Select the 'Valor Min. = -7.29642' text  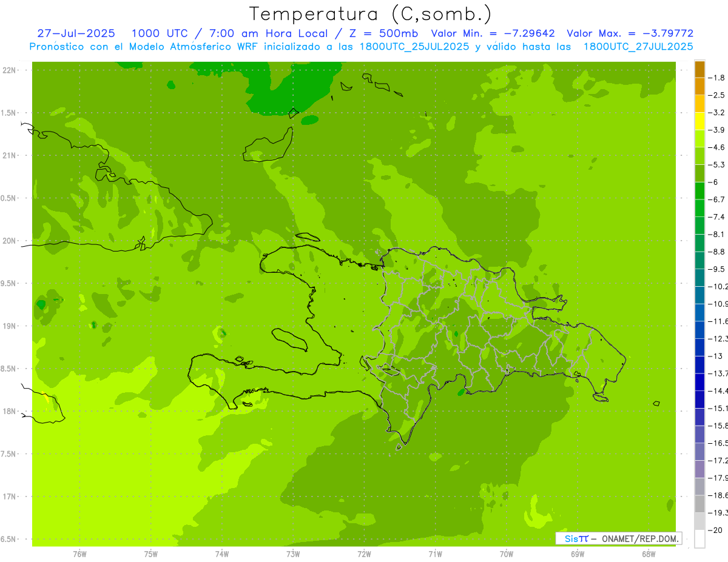[493, 33]
